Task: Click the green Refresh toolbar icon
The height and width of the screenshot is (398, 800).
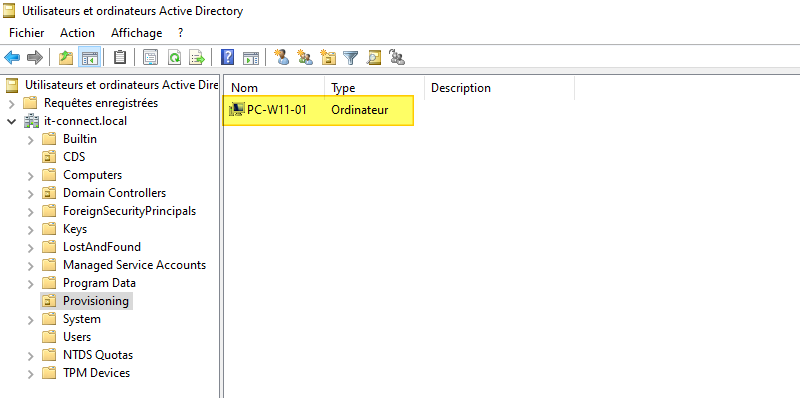Action: coord(174,57)
